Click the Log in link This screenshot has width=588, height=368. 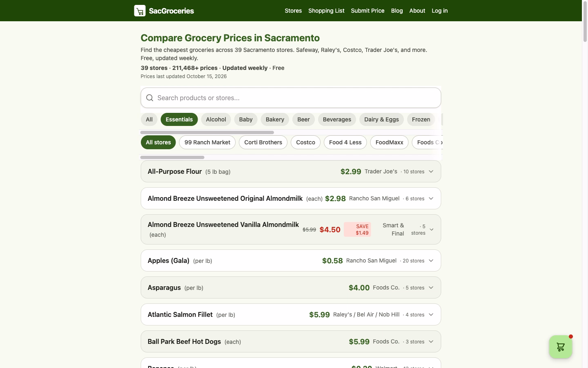(x=440, y=11)
